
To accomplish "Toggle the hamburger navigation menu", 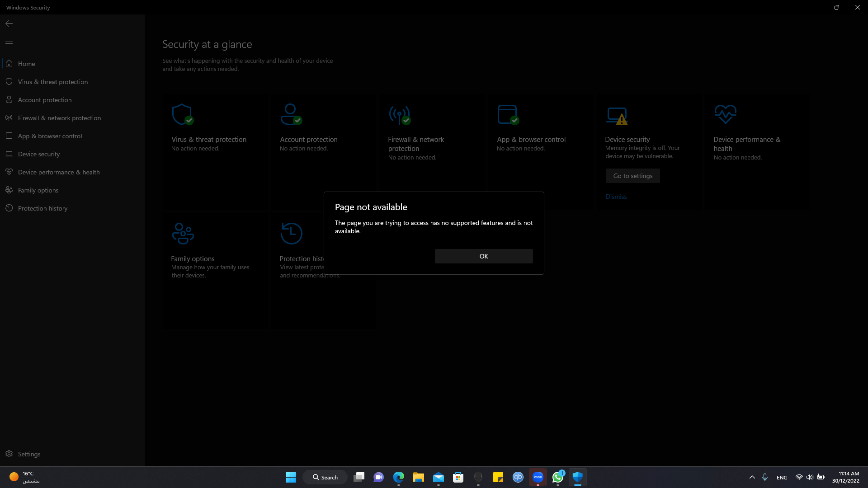I will click(x=9, y=42).
